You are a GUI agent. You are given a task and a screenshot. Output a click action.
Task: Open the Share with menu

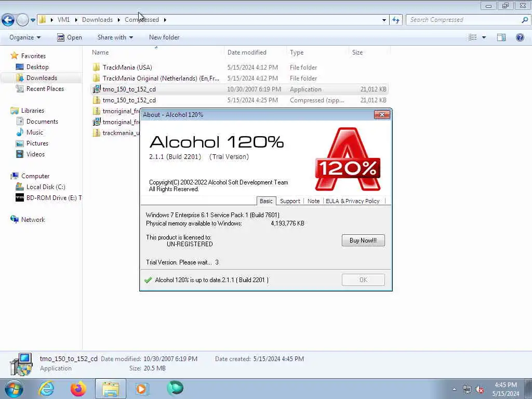[115, 37]
